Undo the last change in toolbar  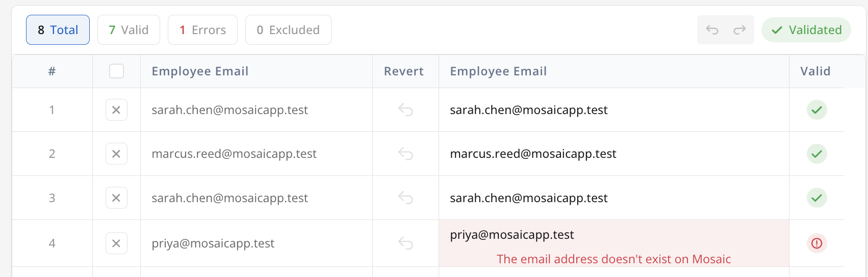click(x=712, y=30)
